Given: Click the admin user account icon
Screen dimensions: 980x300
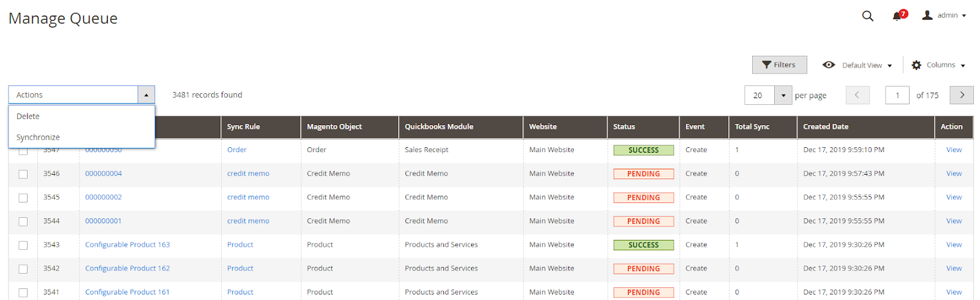Looking at the screenshot, I should (927, 15).
